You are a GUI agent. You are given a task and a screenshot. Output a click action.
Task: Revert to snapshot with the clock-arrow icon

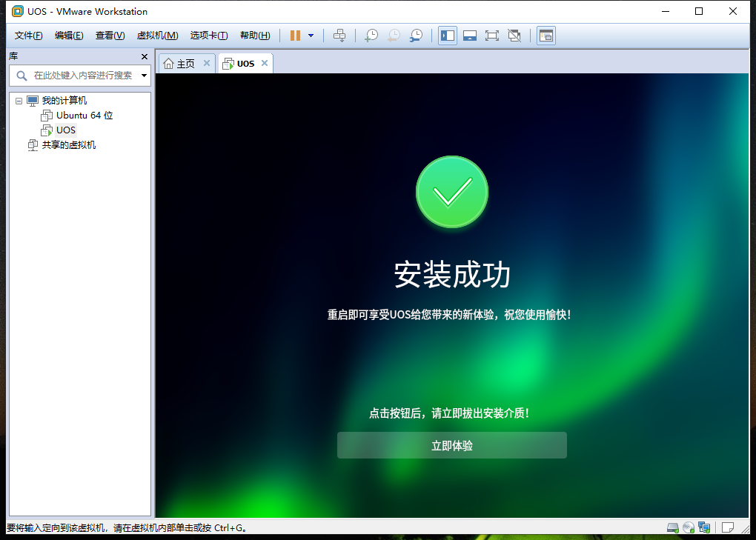pos(393,35)
